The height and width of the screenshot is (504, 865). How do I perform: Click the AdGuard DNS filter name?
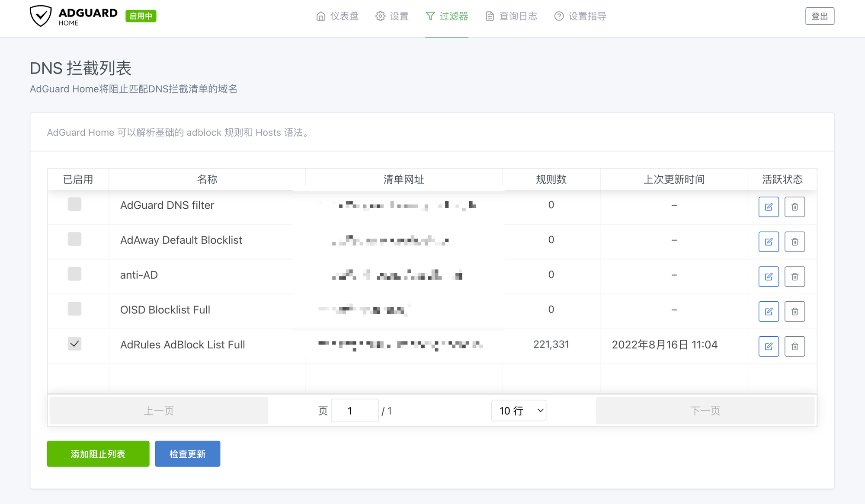click(x=167, y=205)
